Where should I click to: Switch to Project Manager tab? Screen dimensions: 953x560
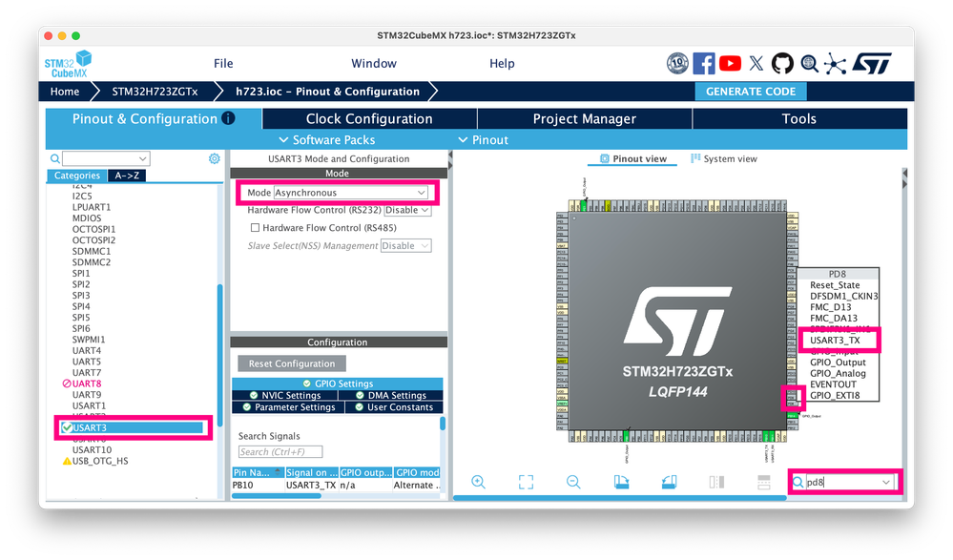(584, 118)
